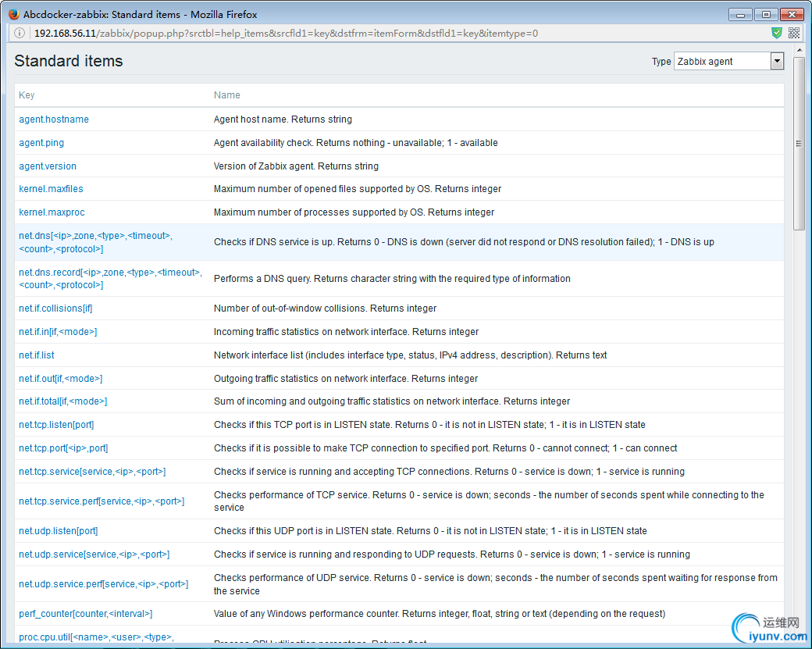Select the net.tcp.listen[port] key

(x=56, y=424)
